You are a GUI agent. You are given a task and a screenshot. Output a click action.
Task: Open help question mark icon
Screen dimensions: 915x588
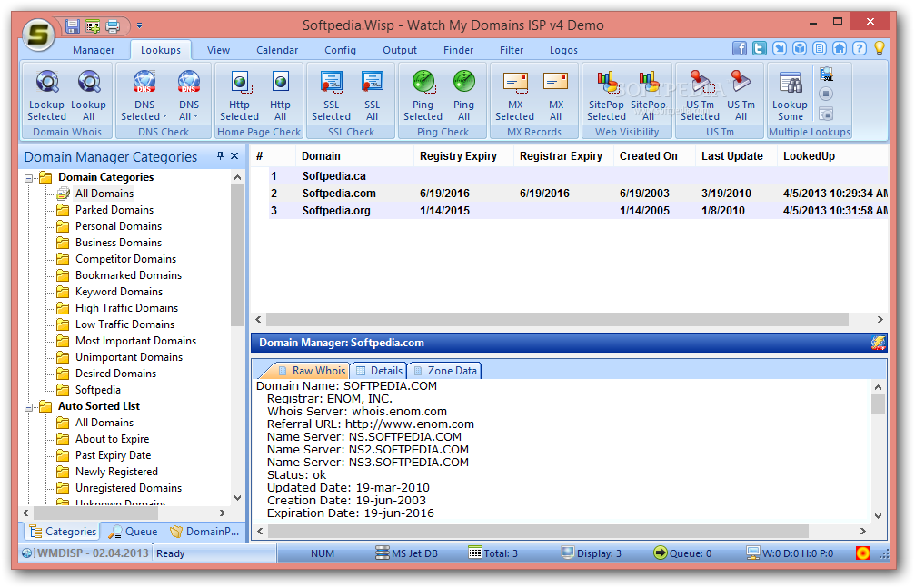(859, 48)
